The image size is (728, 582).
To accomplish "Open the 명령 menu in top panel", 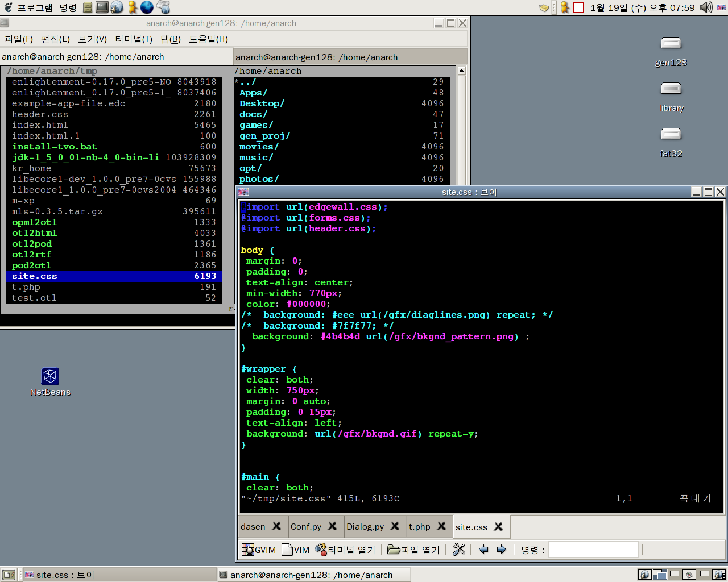I will click(68, 7).
